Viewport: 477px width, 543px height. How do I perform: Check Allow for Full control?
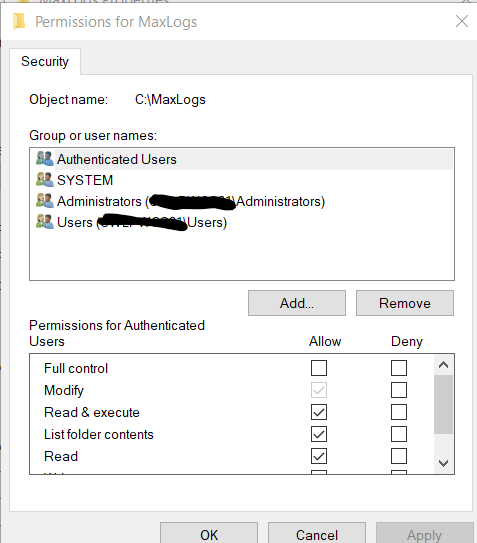tap(319, 368)
